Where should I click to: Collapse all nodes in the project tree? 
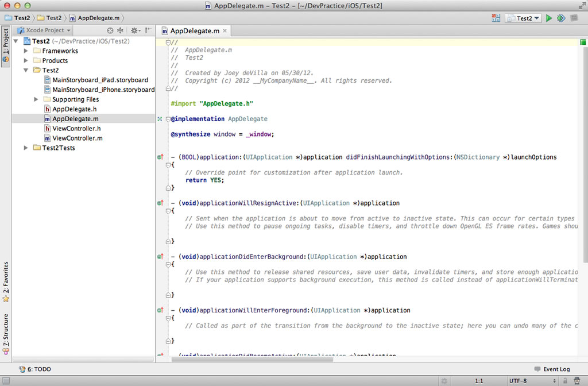point(120,30)
